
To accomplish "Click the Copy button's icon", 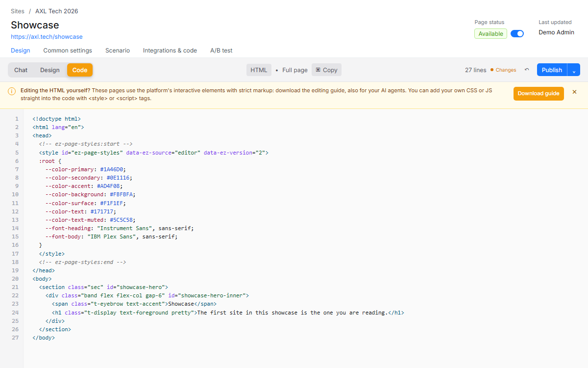I will (318, 70).
